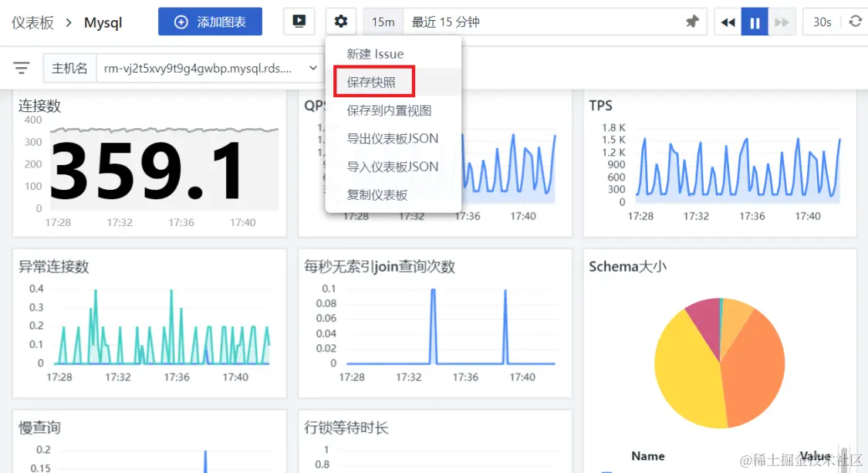The width and height of the screenshot is (868, 473).
Task: Click the filter lines icon
Action: [22, 68]
